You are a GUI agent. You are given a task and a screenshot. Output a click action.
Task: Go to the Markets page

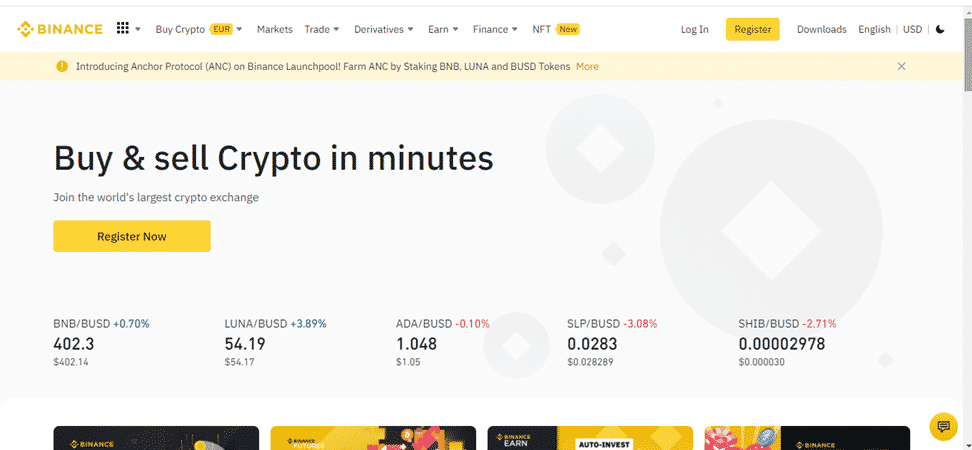point(275,29)
